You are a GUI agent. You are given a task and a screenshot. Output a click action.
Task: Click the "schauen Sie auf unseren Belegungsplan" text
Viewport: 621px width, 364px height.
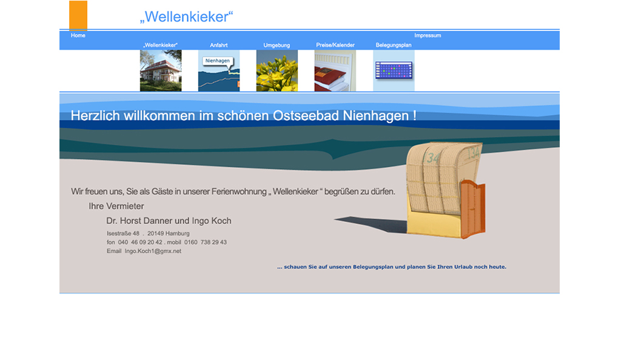pyautogui.click(x=391, y=267)
